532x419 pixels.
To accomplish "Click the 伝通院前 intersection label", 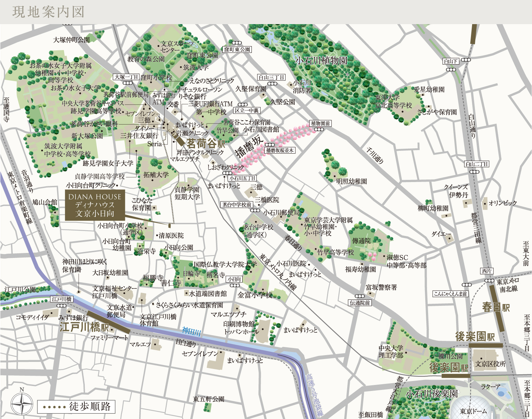I will pos(360,303).
